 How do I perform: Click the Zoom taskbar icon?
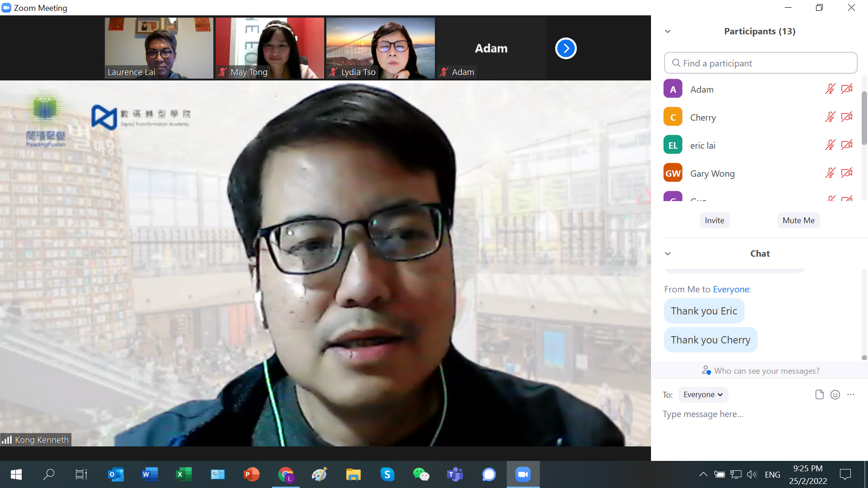point(523,474)
